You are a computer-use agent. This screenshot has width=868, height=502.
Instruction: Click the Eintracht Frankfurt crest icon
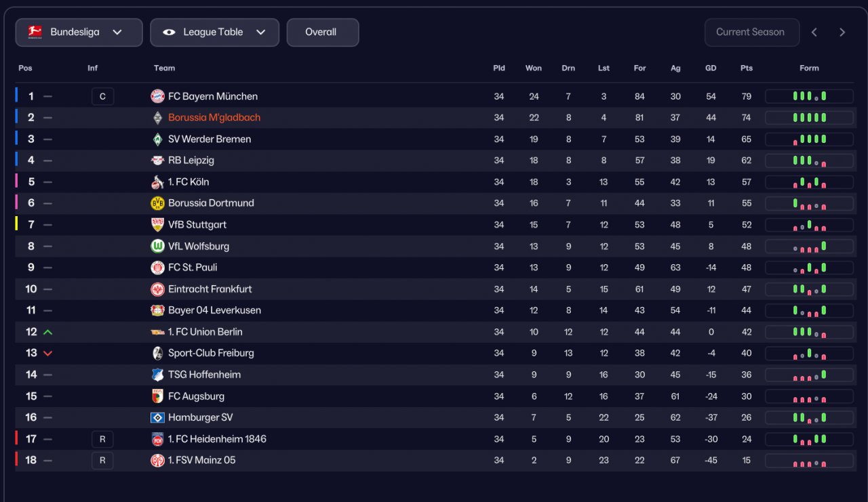coord(157,289)
